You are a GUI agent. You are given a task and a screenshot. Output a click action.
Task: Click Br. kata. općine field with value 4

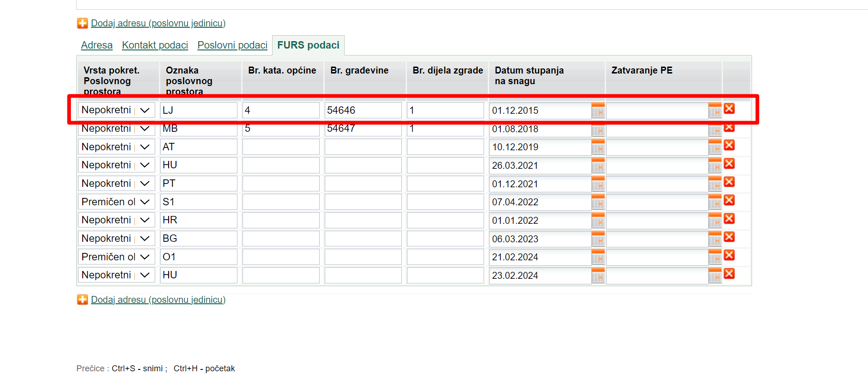point(281,110)
